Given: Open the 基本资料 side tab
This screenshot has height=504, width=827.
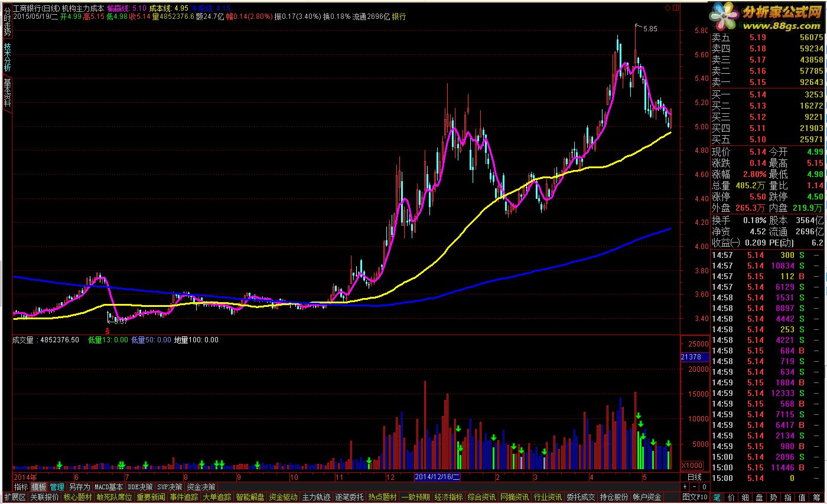Looking at the screenshot, I should coord(6,92).
